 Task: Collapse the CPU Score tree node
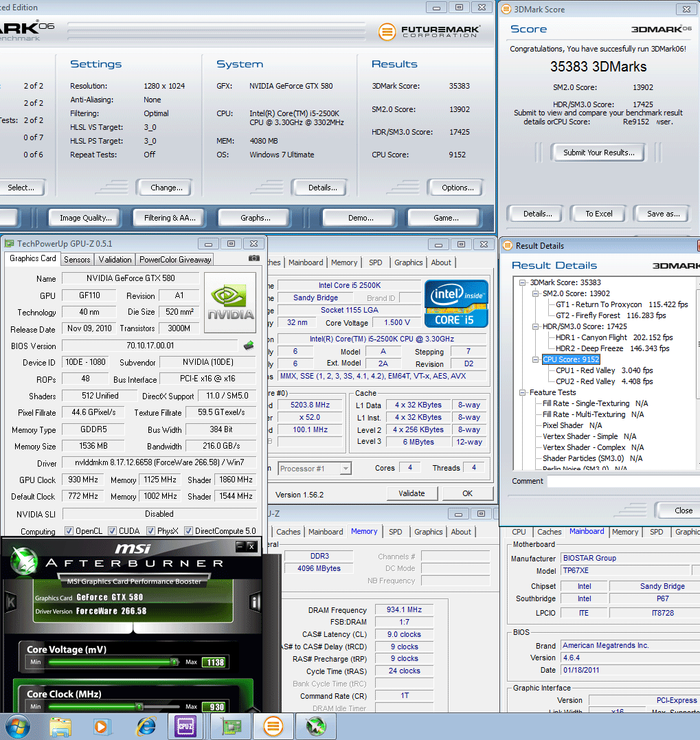(x=535, y=359)
